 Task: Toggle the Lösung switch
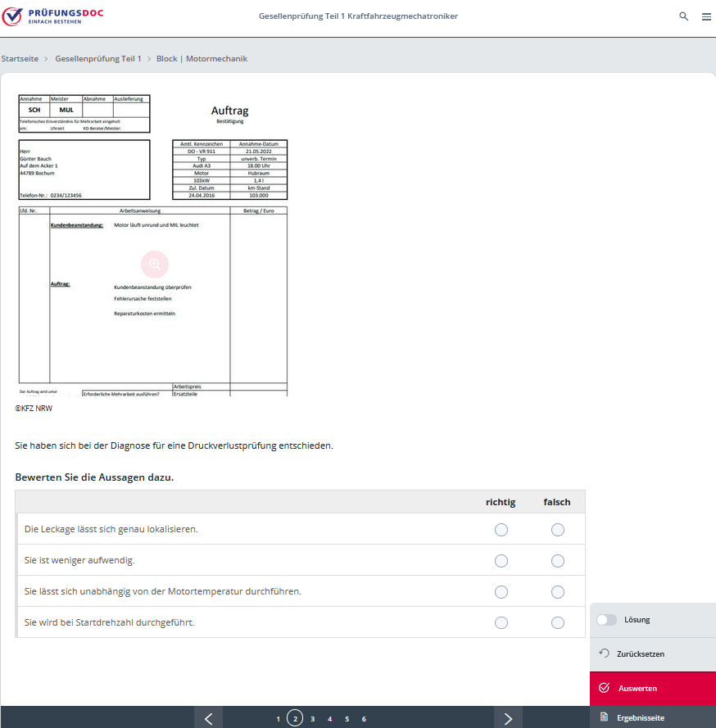[606, 620]
